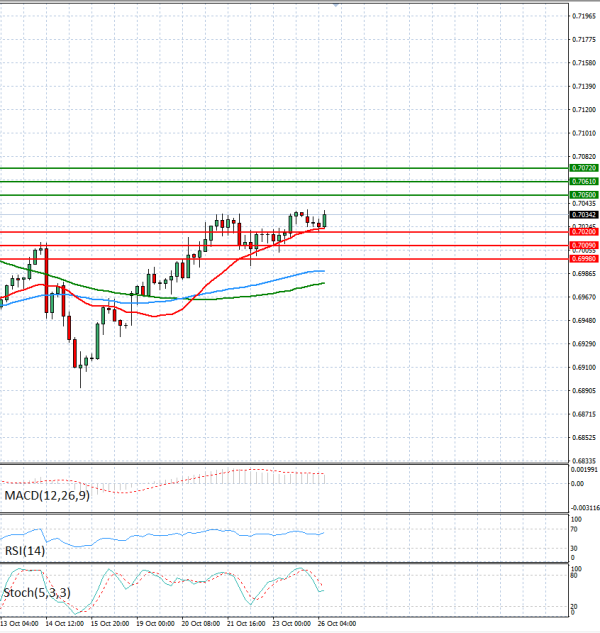Click the 0.69290 price axis value
Screen dimensions: 600x633
click(x=584, y=344)
